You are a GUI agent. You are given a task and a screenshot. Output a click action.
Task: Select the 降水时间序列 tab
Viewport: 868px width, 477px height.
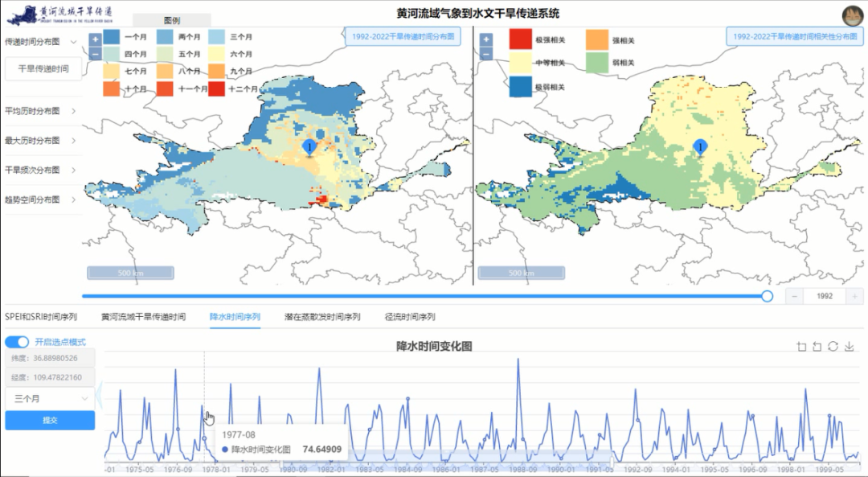pos(235,317)
